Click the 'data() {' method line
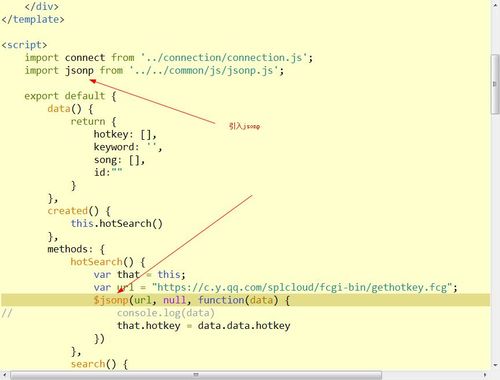Screen dimensions: 500x380 click(x=70, y=109)
